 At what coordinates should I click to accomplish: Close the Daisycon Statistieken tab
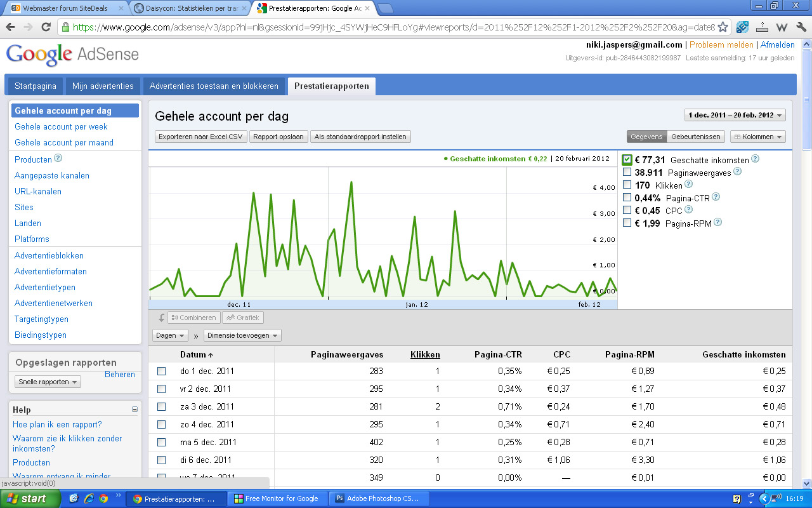[x=244, y=8]
